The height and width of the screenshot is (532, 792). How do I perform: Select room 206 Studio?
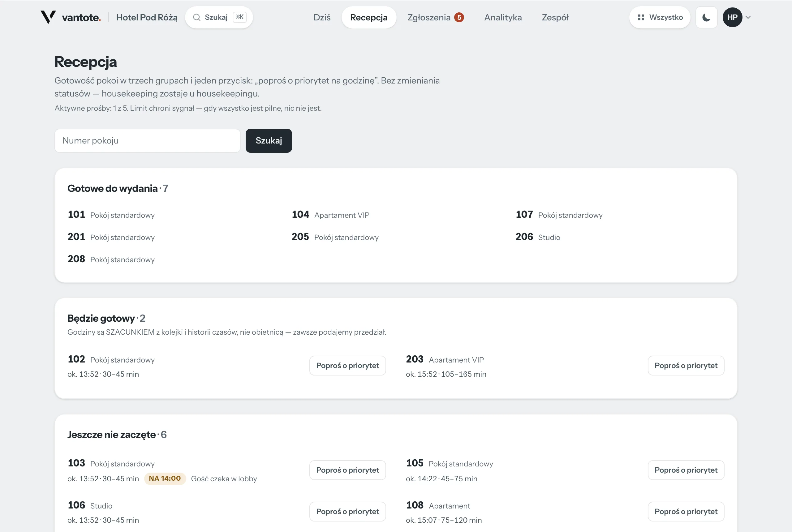(538, 237)
